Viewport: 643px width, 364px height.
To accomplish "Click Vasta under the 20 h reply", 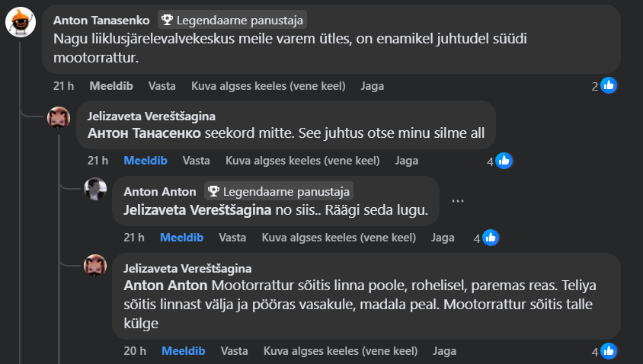I will (x=234, y=351).
